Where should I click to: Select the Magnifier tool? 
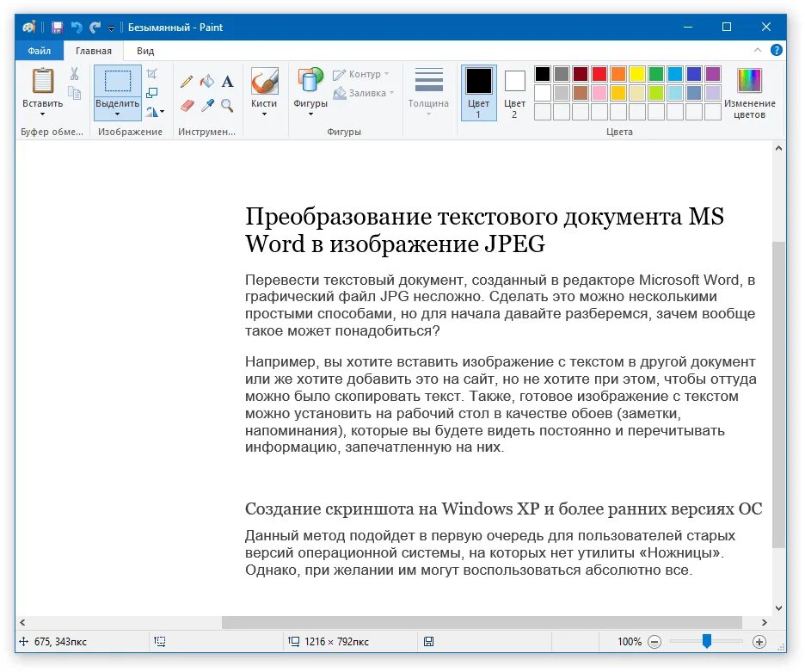(227, 106)
